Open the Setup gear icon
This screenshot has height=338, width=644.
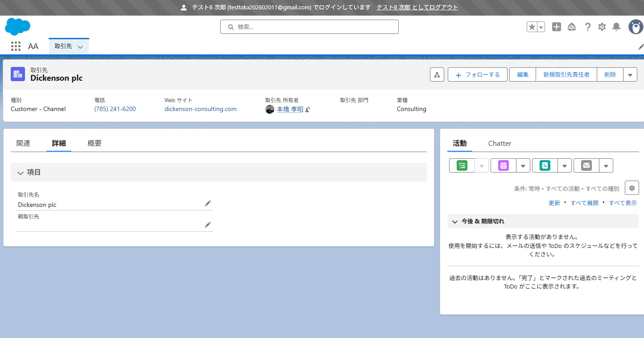602,27
